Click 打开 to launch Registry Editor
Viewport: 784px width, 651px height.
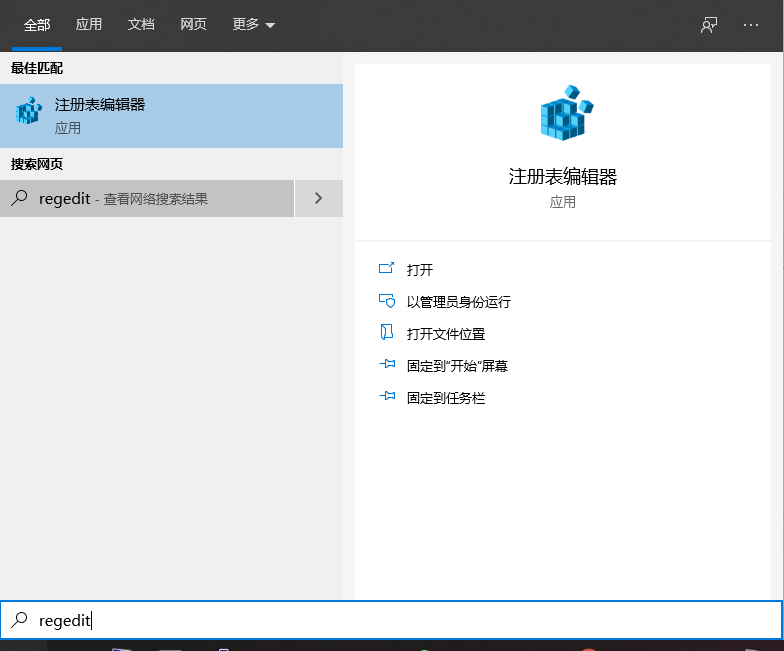coord(420,270)
